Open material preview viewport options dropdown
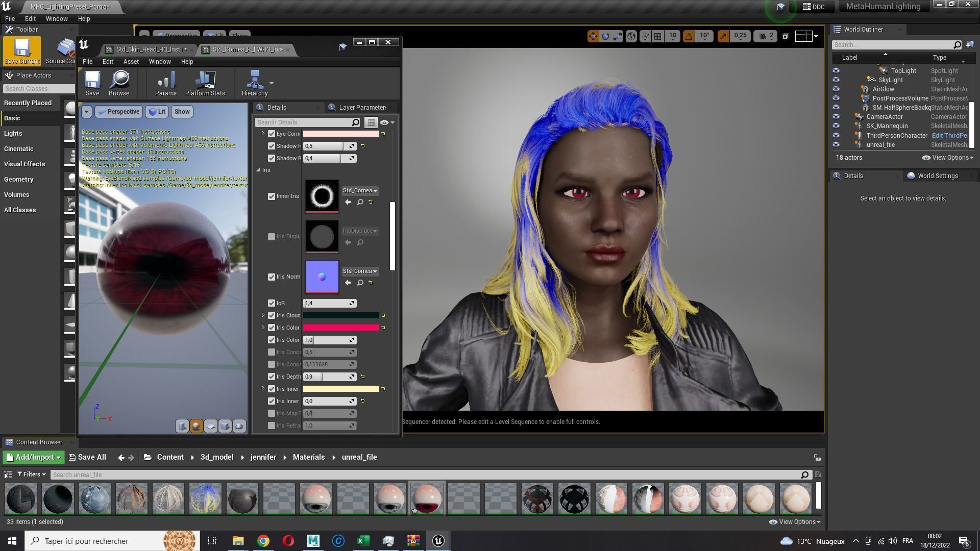The height and width of the screenshot is (551, 980). tap(86, 112)
